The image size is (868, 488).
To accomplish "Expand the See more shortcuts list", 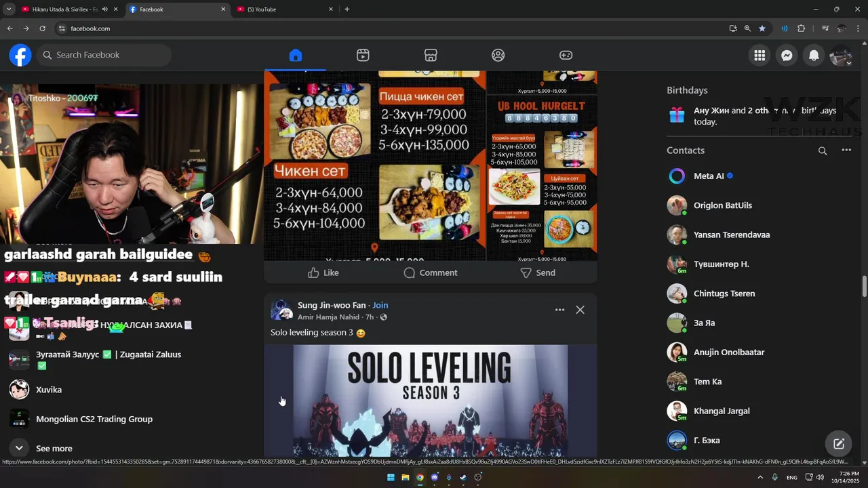I will (x=54, y=448).
